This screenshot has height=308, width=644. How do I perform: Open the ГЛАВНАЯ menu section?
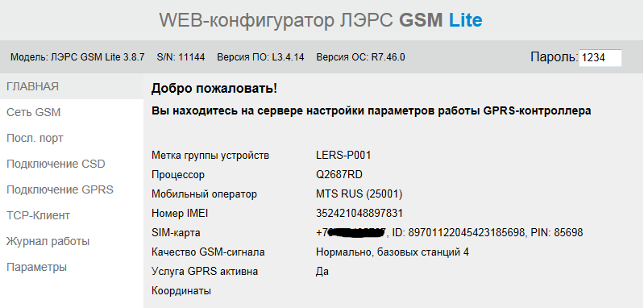32,86
